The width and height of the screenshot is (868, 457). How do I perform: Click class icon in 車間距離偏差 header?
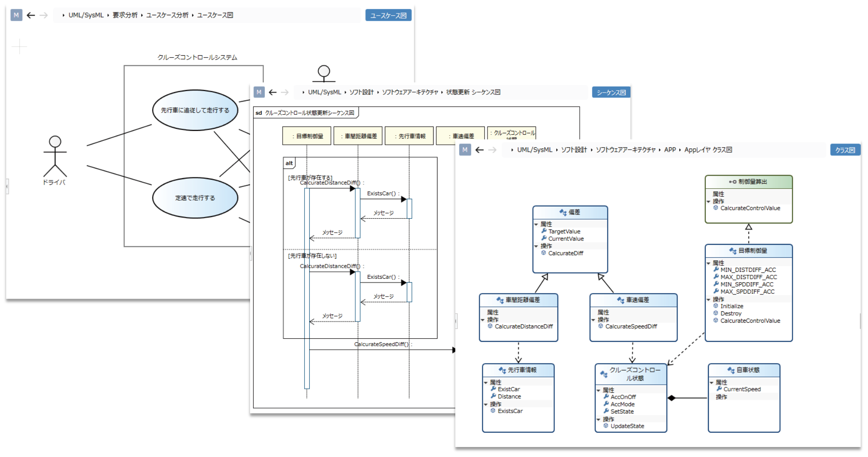[x=500, y=300]
